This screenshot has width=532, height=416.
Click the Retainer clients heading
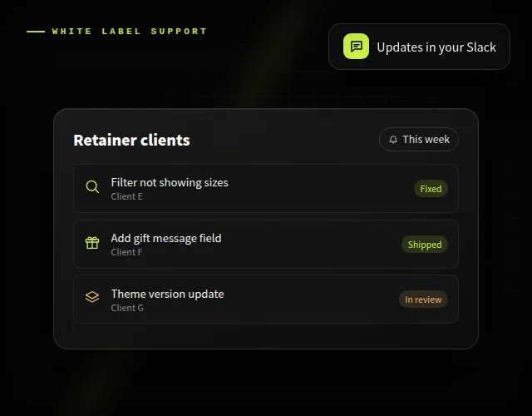point(131,141)
